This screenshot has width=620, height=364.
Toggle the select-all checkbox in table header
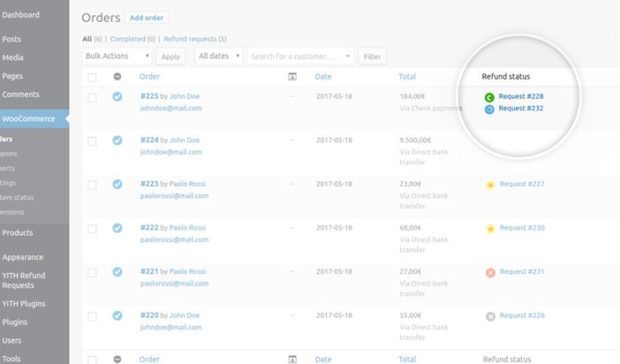pyautogui.click(x=92, y=77)
